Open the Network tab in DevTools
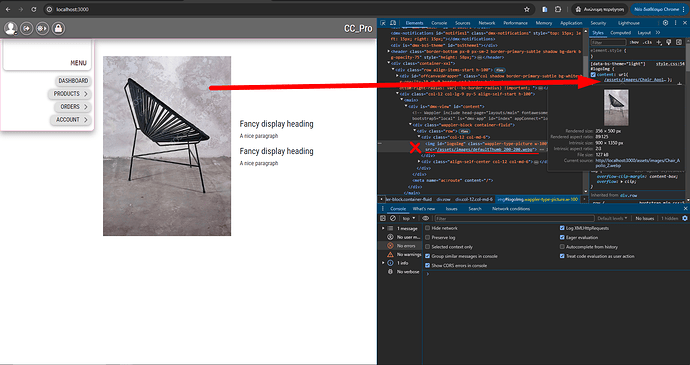 (487, 23)
